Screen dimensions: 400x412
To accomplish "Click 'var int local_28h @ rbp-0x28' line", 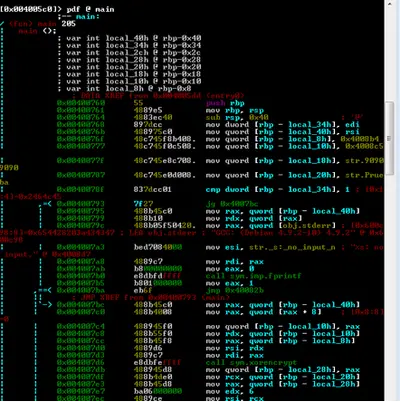I will click(129, 60).
